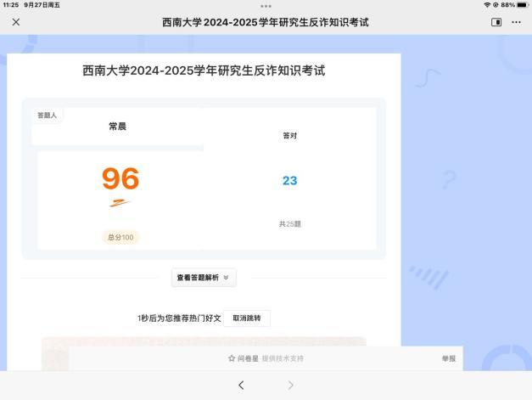Tap the respondent name 常晨
This screenshot has width=532, height=400.
point(117,127)
